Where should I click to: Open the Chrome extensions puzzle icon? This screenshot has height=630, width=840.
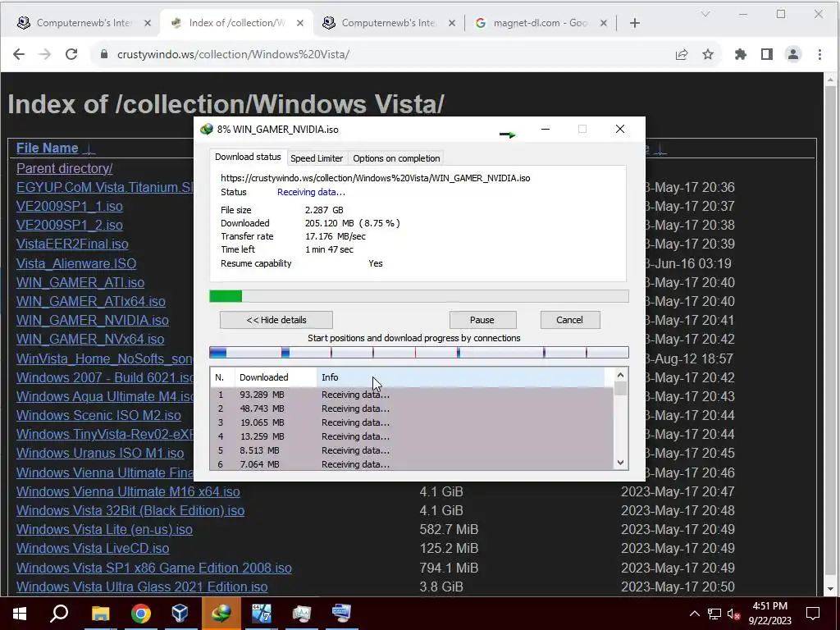click(741, 54)
